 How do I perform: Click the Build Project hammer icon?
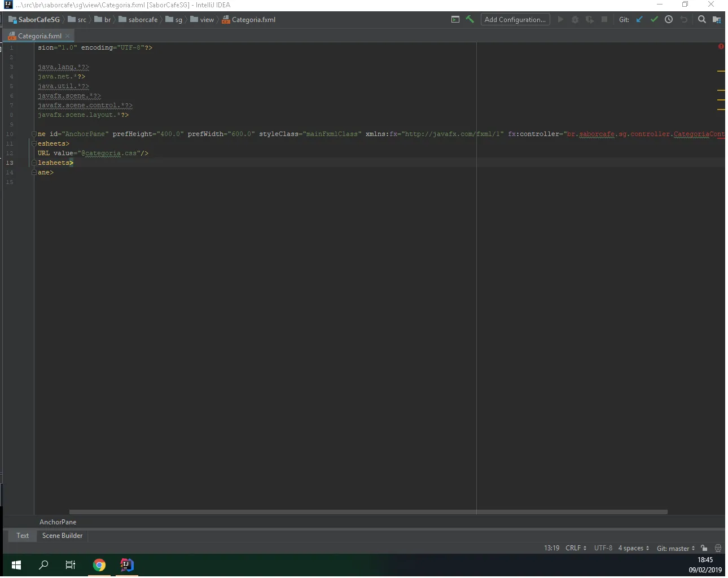click(470, 19)
